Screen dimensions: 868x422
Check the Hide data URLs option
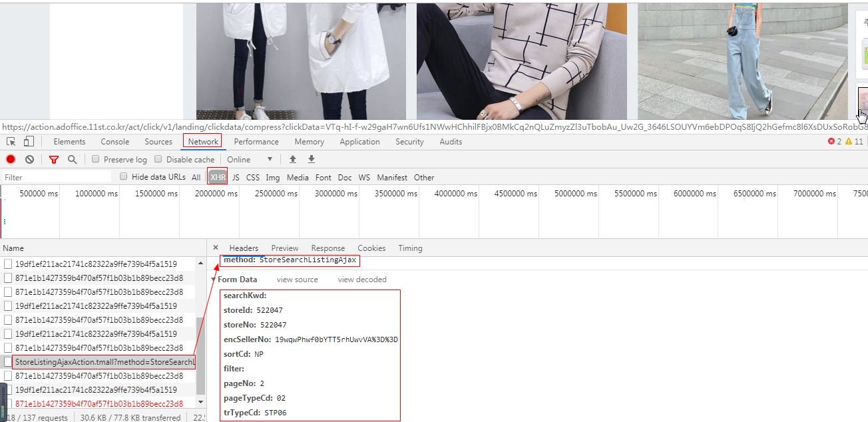tap(123, 176)
